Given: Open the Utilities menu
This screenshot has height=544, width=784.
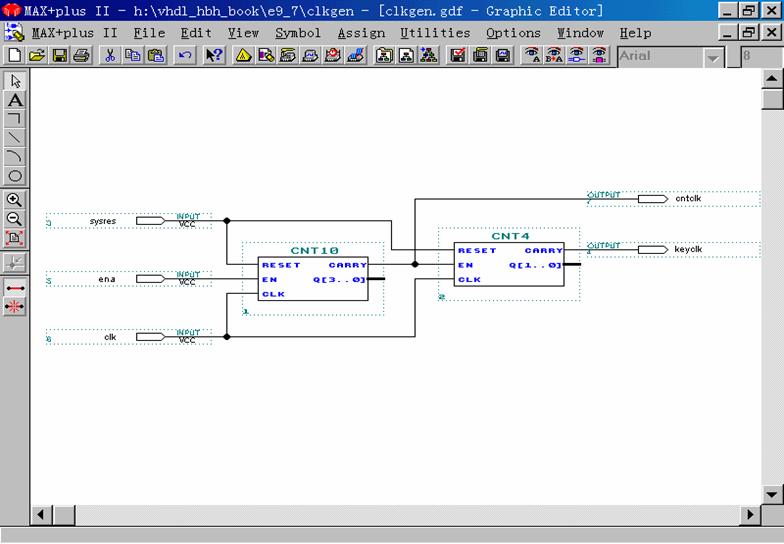Looking at the screenshot, I should (435, 33).
